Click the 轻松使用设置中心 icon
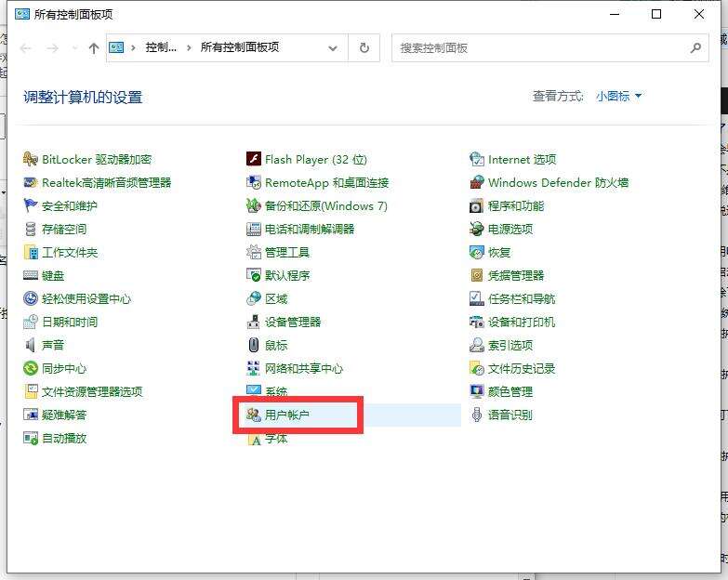 [x=30, y=298]
